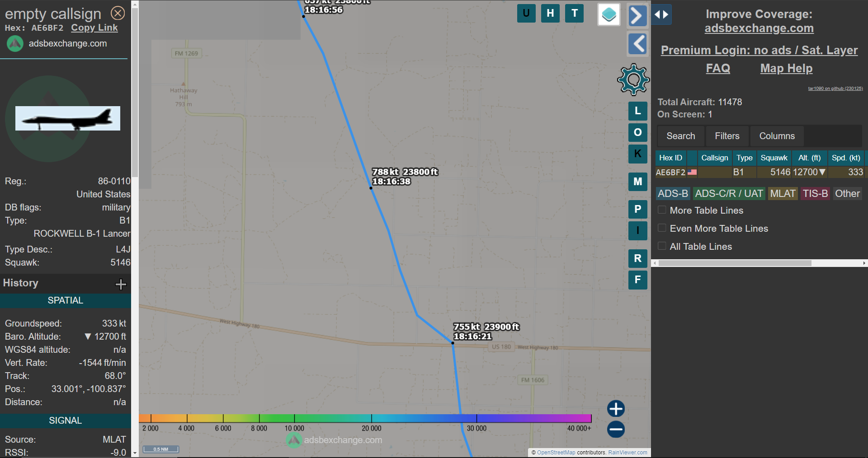Click the U map toggle button
The width and height of the screenshot is (868, 458).
(x=526, y=13)
